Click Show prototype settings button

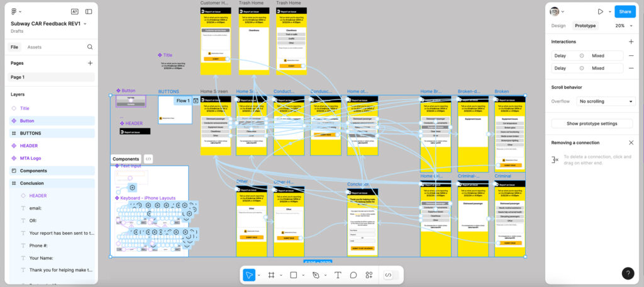(592, 123)
